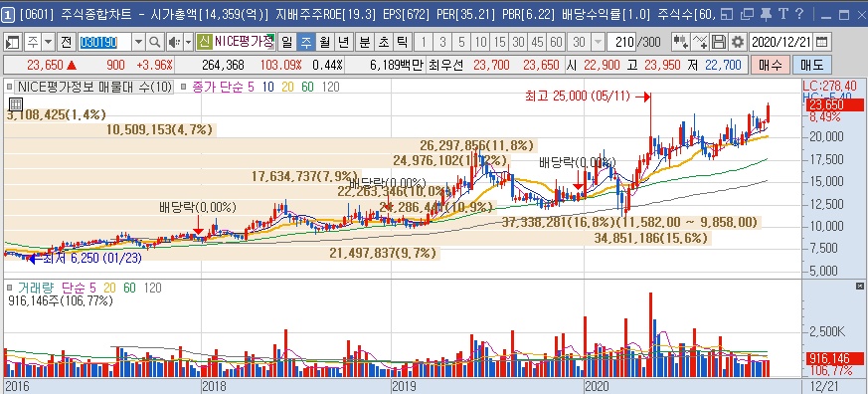
Task: Save chart settings with floppy disk icon
Action: [x=719, y=42]
